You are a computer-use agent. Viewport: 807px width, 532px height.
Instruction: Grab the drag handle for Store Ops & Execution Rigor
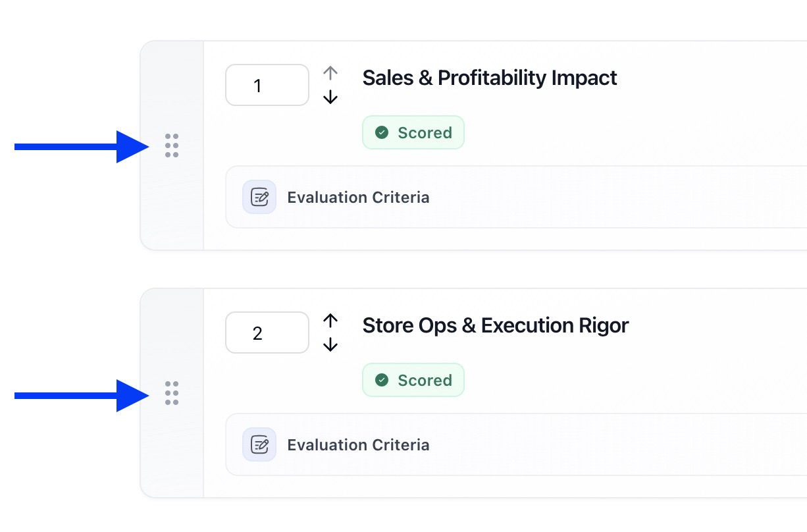point(172,393)
